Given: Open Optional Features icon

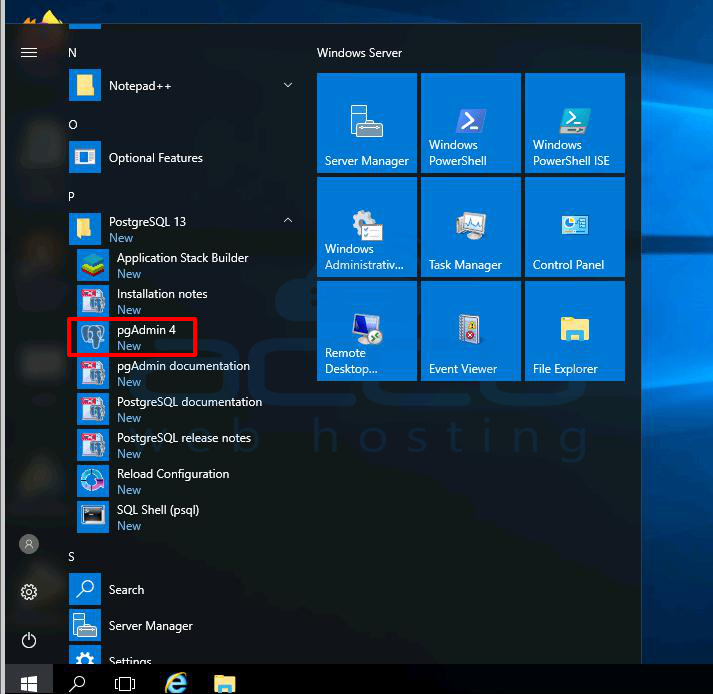Looking at the screenshot, I should click(85, 157).
